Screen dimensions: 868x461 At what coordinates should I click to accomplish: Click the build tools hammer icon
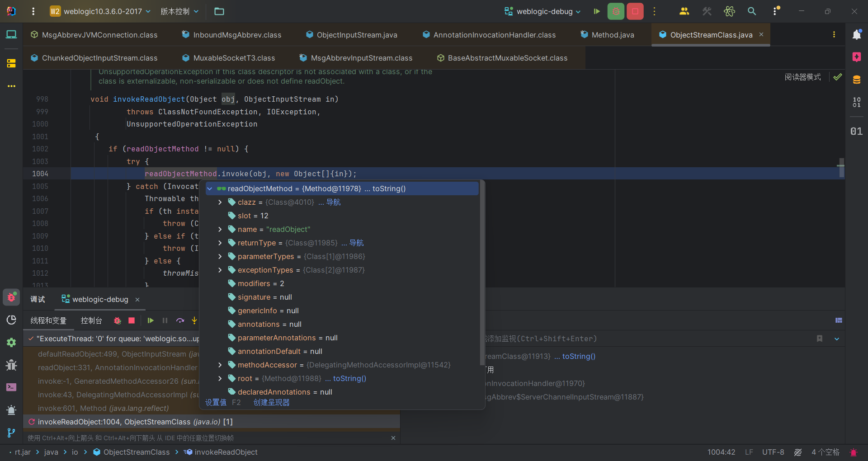coord(707,11)
